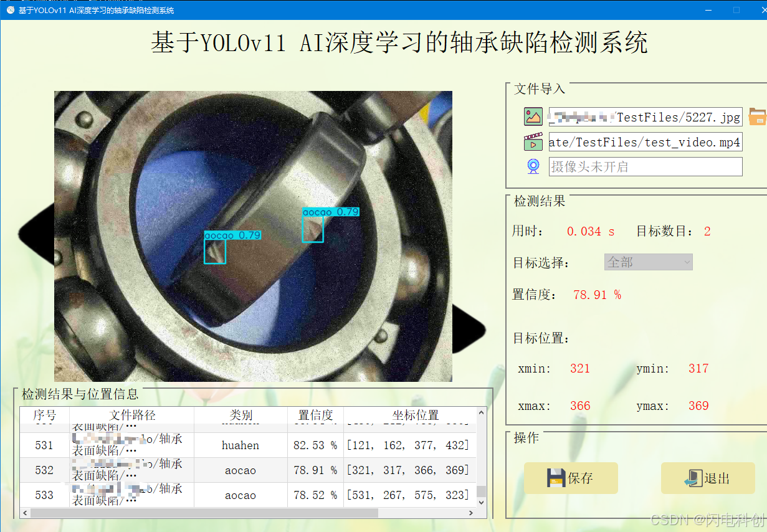
Task: Click the 文件路径 column header
Action: pos(132,415)
